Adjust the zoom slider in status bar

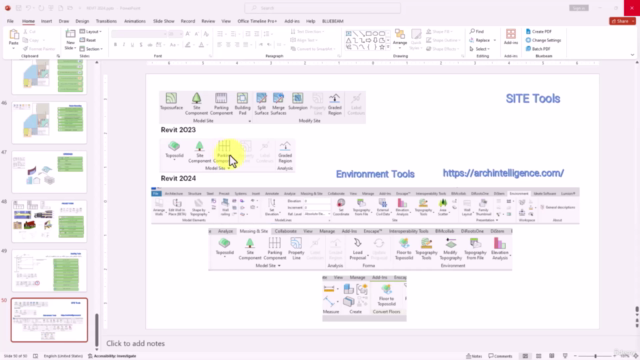point(596,356)
